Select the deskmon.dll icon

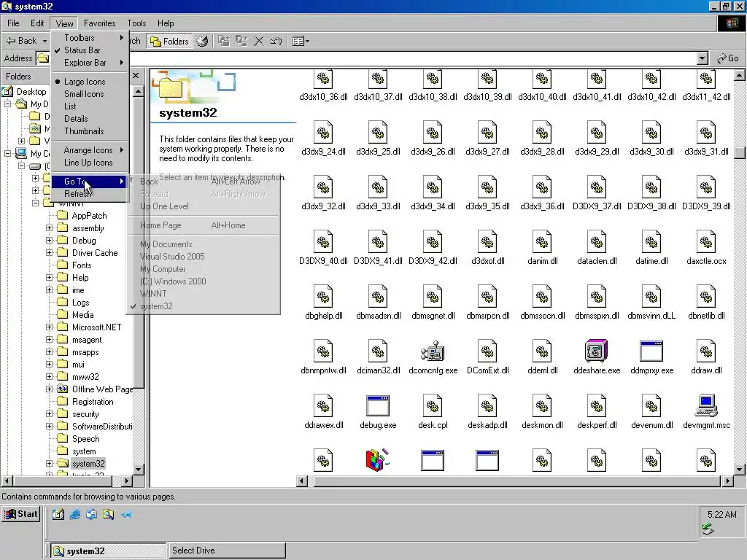(x=542, y=406)
